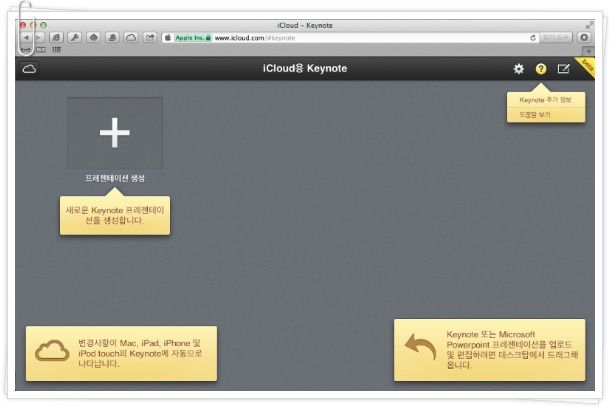Click the green 'Apple Inc.' certificate badge
The height and width of the screenshot is (409, 609).
(193, 38)
